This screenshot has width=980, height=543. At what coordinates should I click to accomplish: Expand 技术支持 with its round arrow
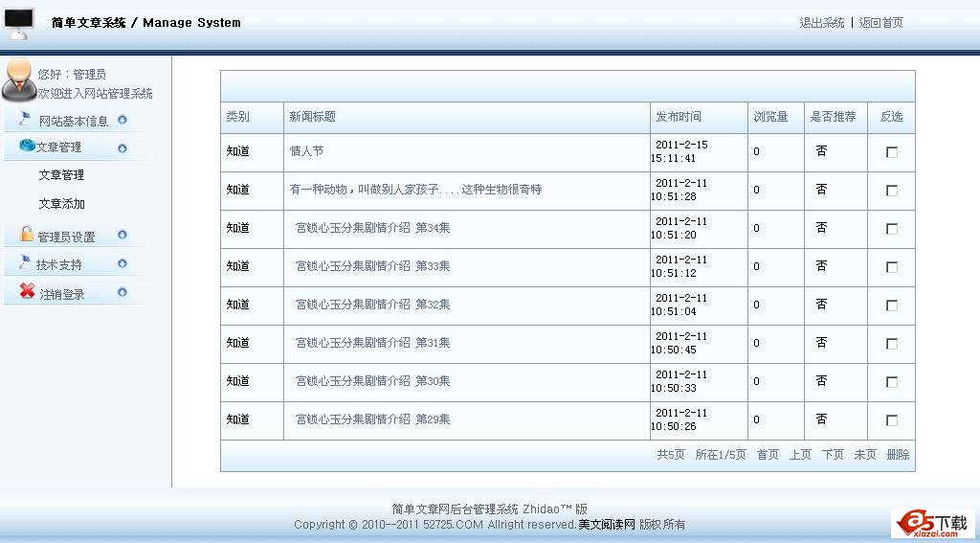122,263
